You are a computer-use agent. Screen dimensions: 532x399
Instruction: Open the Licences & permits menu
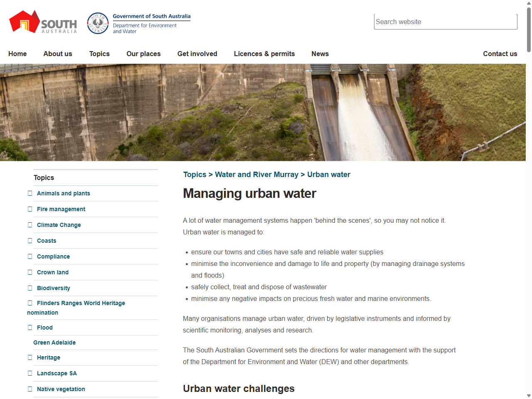[264, 54]
